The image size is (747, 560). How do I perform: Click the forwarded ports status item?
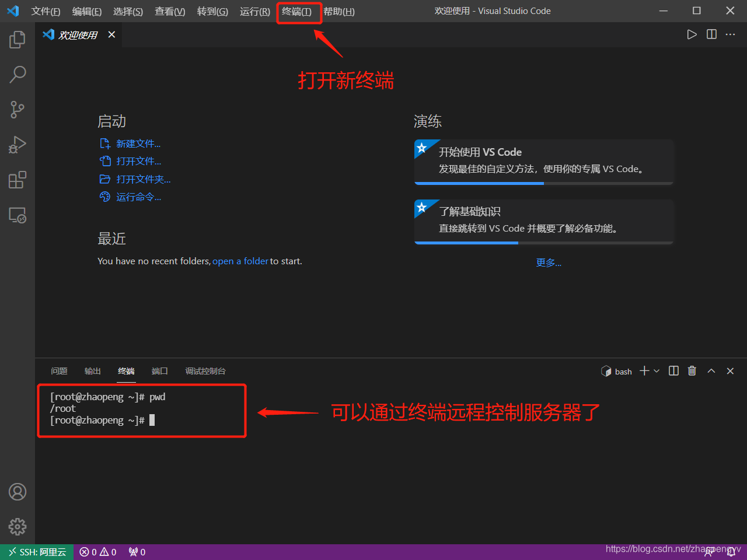click(x=137, y=552)
